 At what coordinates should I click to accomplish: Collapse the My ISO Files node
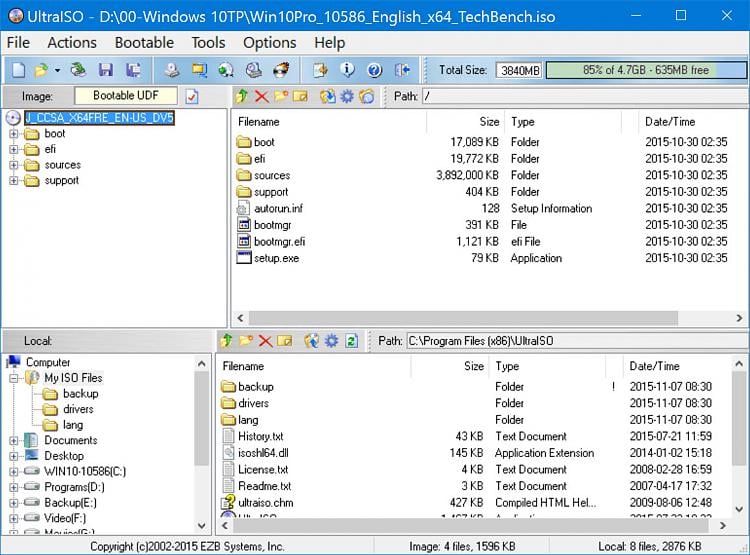pos(14,378)
